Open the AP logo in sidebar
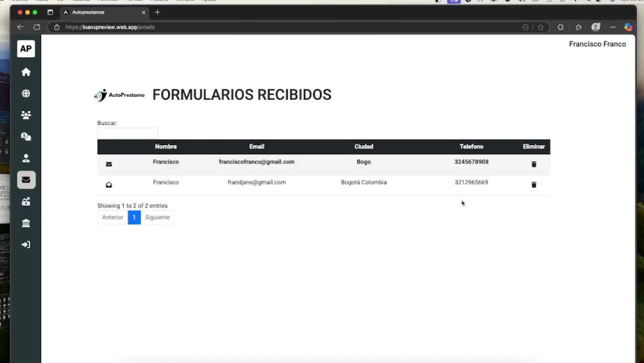Image resolution: width=644 pixels, height=363 pixels. point(26,48)
